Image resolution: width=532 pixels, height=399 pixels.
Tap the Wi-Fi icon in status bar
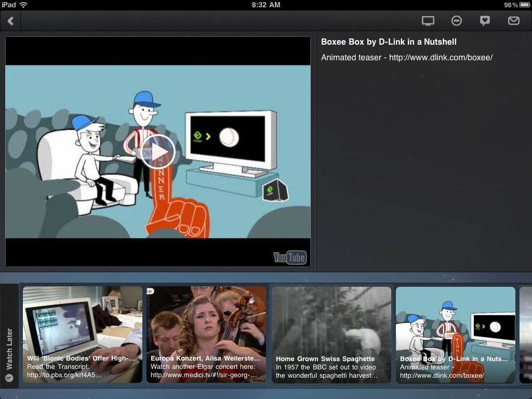point(23,5)
